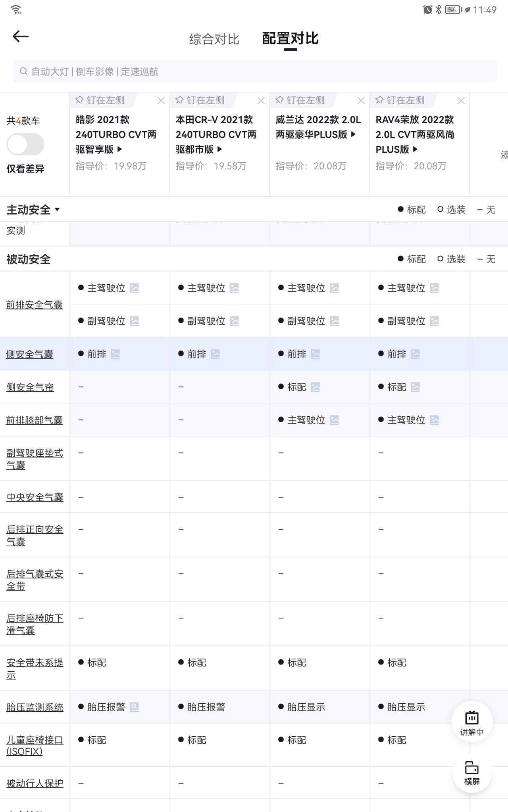Open 威兰达 2022款 model selector
This screenshot has height=812, width=508.
pyautogui.click(x=318, y=127)
